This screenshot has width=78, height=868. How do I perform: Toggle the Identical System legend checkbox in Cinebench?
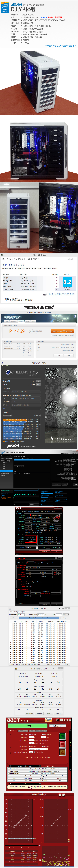tap(13, 441)
